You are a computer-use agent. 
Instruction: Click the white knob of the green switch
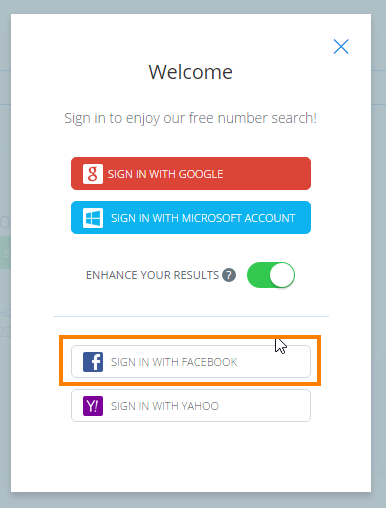282,275
